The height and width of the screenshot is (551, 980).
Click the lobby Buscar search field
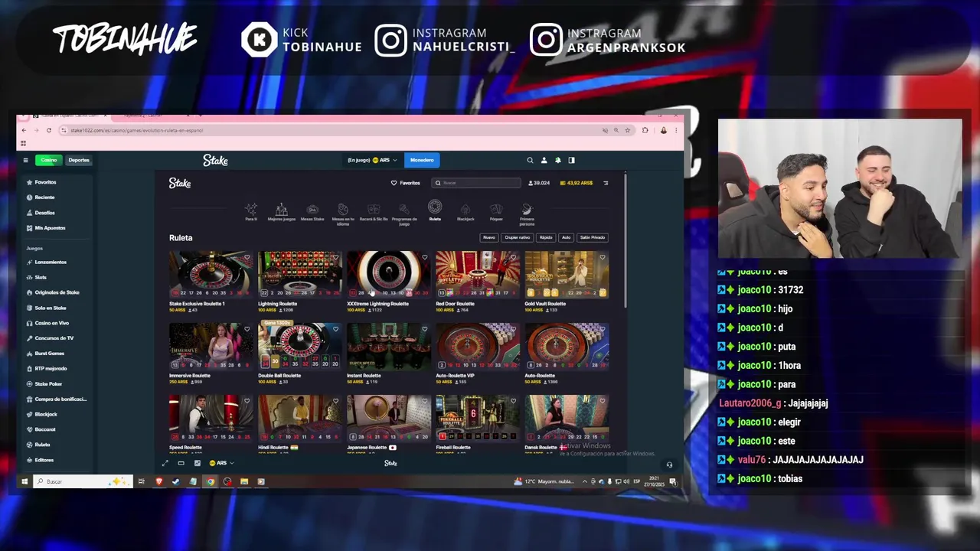(x=477, y=183)
